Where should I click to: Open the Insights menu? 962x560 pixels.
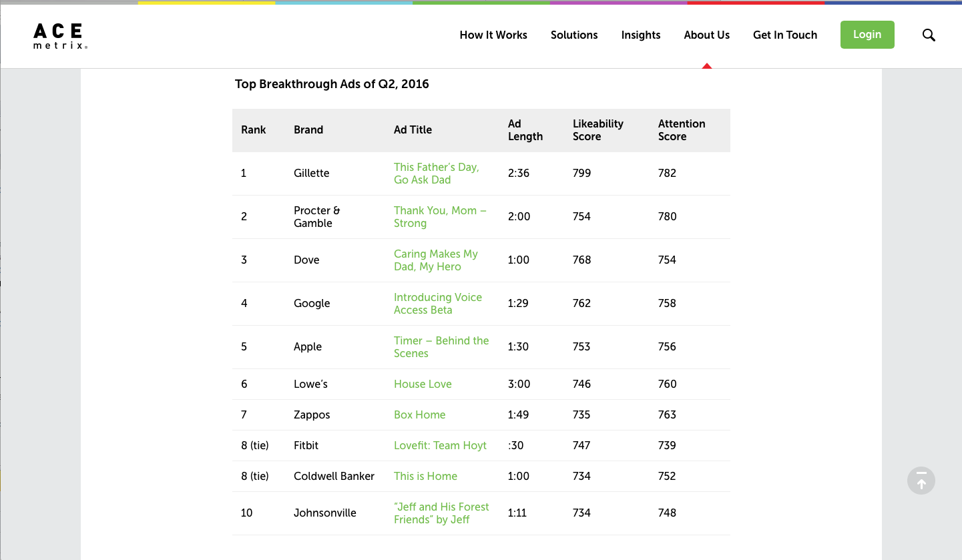pos(641,35)
